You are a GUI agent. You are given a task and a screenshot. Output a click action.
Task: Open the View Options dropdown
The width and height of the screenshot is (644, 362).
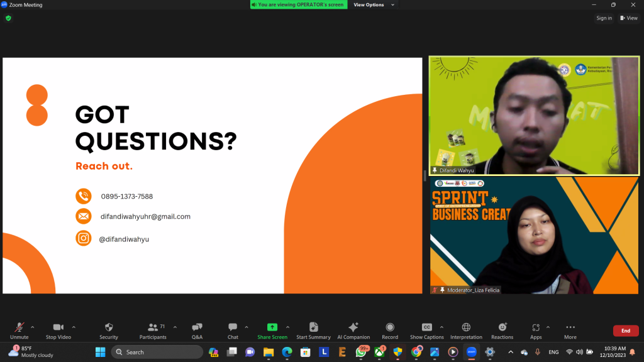click(374, 4)
